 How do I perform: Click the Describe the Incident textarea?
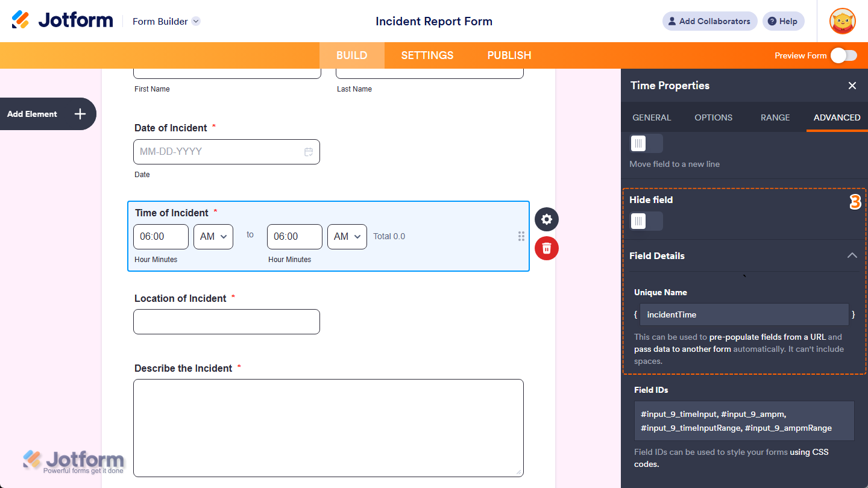(x=329, y=428)
